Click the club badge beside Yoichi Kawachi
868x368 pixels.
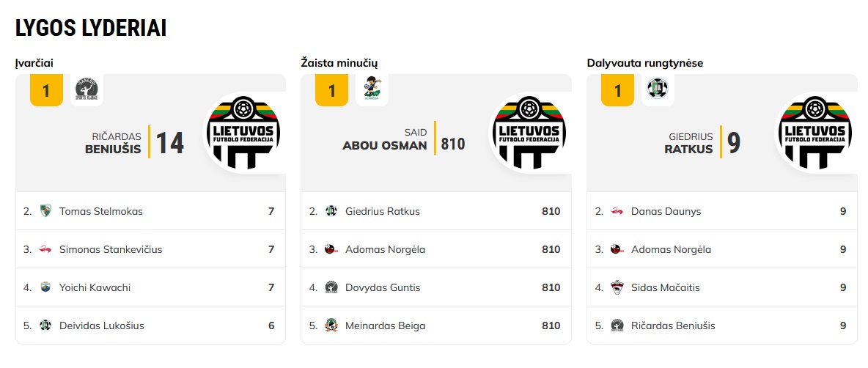(x=45, y=287)
